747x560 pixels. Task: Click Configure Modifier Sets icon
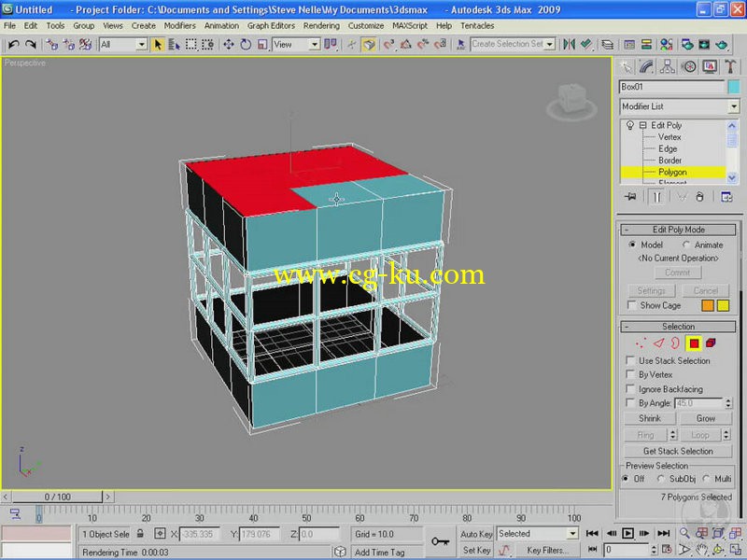(x=726, y=197)
